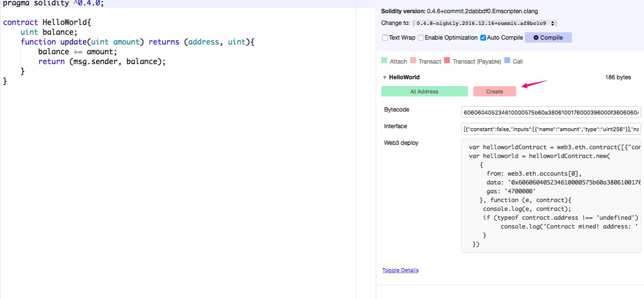Image resolution: width=644 pixels, height=299 pixels.
Task: Click the red Transact (Payable) legend swatch
Action: pyautogui.click(x=447, y=61)
